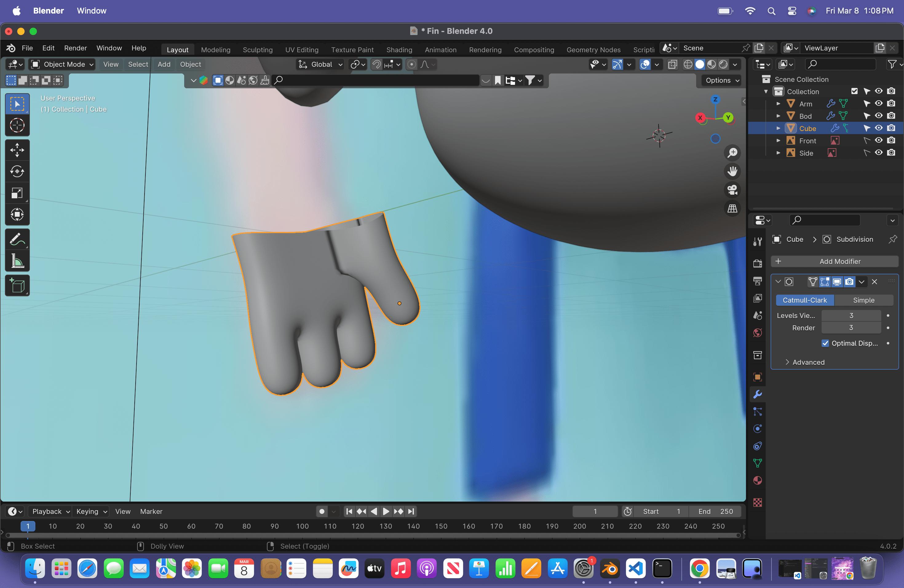The height and width of the screenshot is (588, 904).
Task: Select Simple subdivision type
Action: (863, 300)
